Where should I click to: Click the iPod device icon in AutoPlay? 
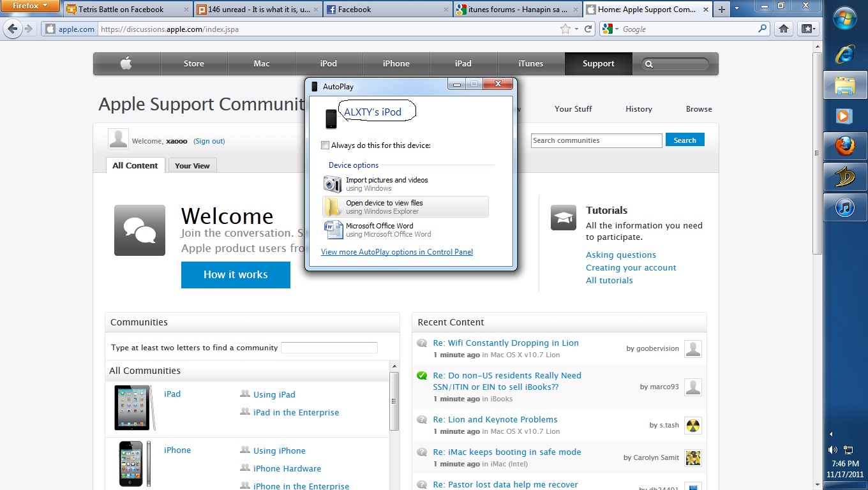click(x=331, y=119)
